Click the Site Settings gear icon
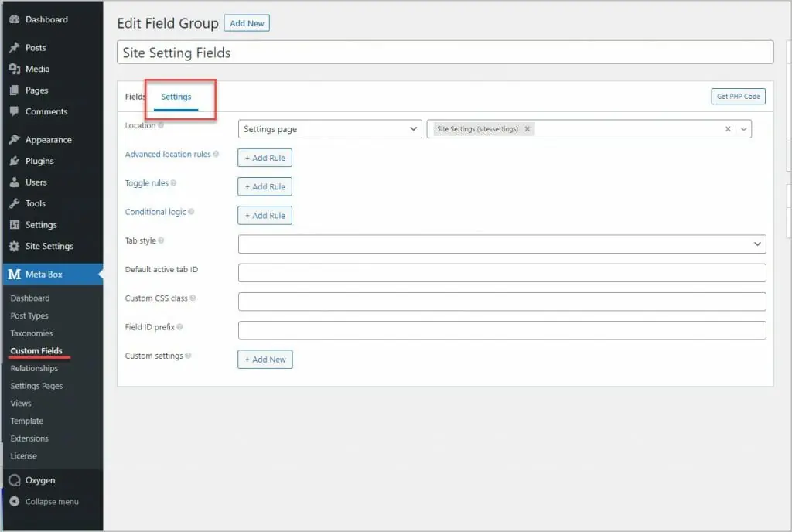Screen dimensions: 792x532 pyautogui.click(x=14, y=246)
